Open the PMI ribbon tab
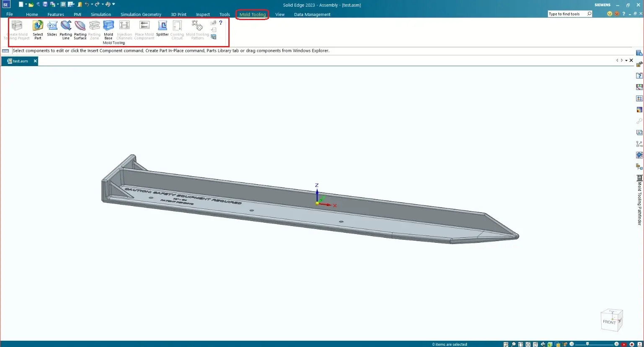The width and height of the screenshot is (644, 347). click(78, 14)
